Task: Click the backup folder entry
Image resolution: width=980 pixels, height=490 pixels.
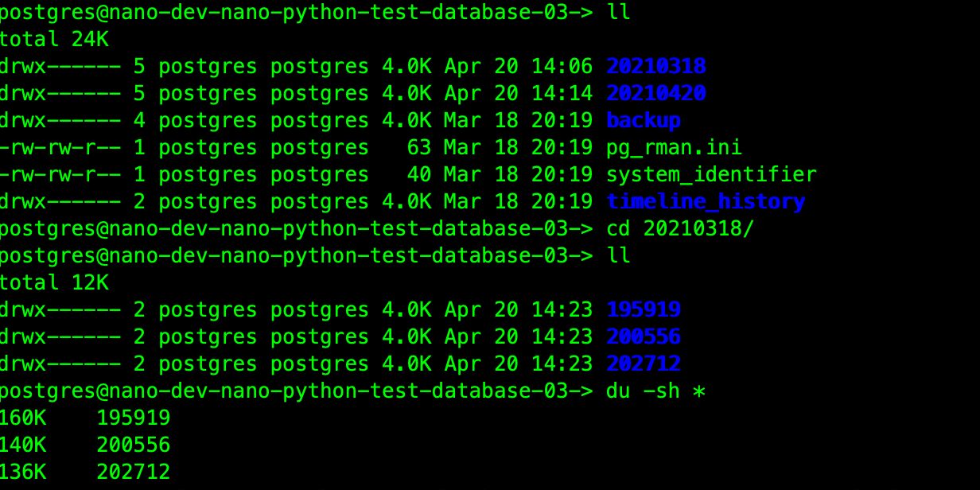Action: click(x=643, y=120)
